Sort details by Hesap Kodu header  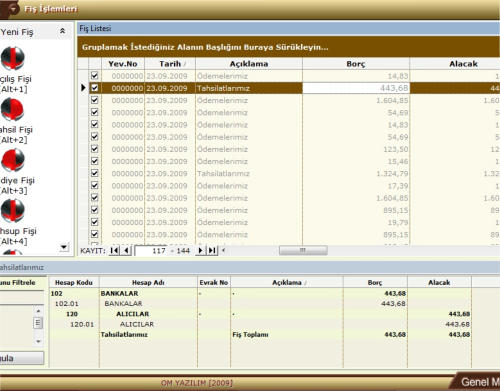coord(74,283)
